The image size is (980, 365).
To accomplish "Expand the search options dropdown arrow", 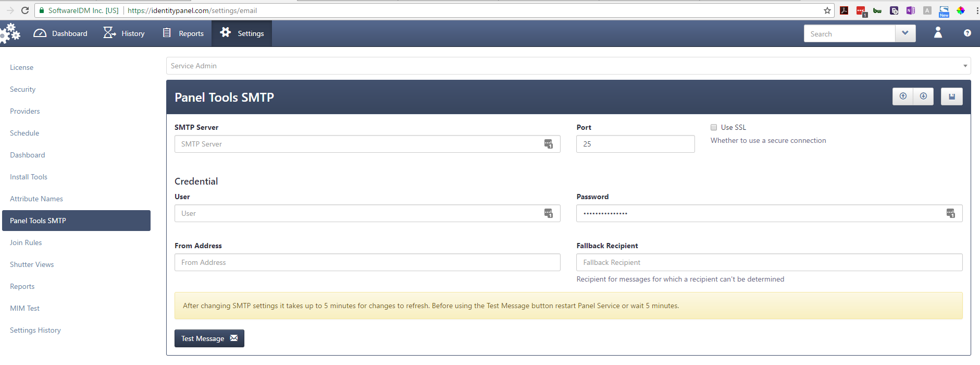I will [x=905, y=34].
